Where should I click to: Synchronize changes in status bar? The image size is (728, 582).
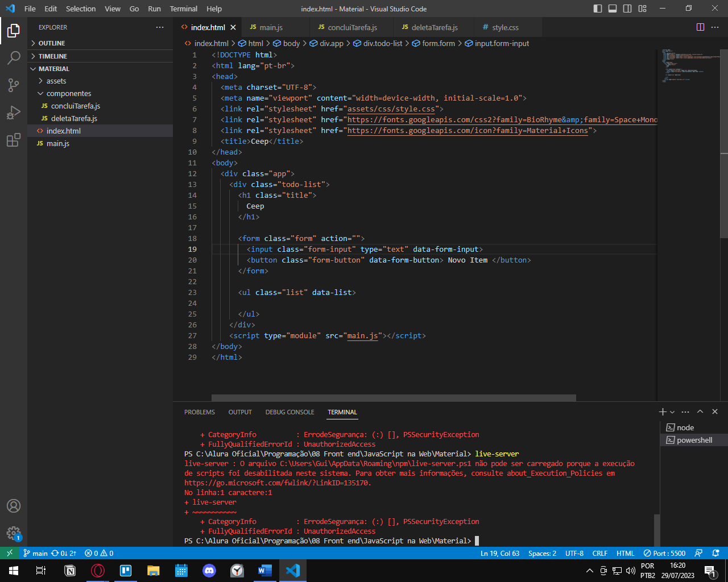click(64, 553)
